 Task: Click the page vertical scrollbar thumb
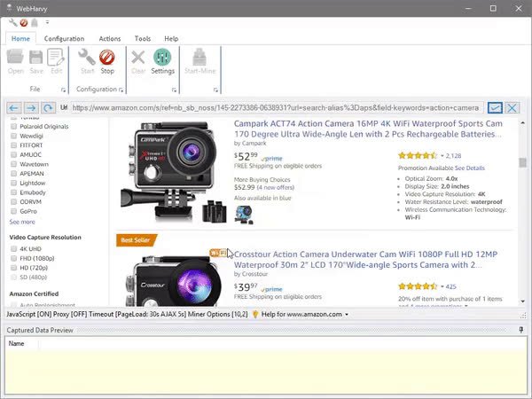(x=522, y=162)
